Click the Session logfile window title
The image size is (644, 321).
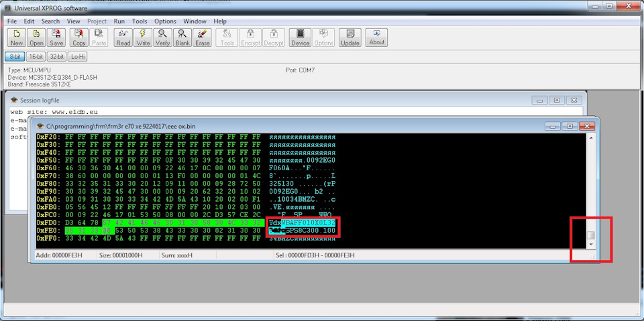tap(40, 100)
